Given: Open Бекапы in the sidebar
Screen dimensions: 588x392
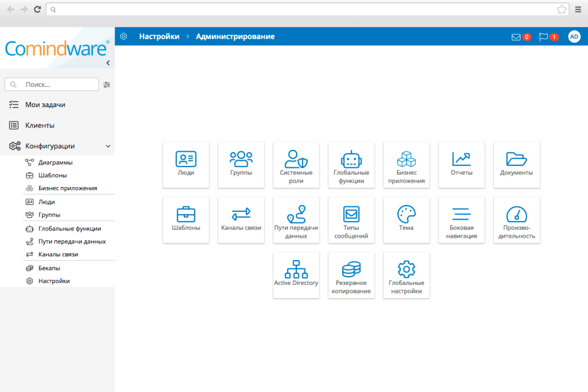Looking at the screenshot, I should (x=49, y=268).
